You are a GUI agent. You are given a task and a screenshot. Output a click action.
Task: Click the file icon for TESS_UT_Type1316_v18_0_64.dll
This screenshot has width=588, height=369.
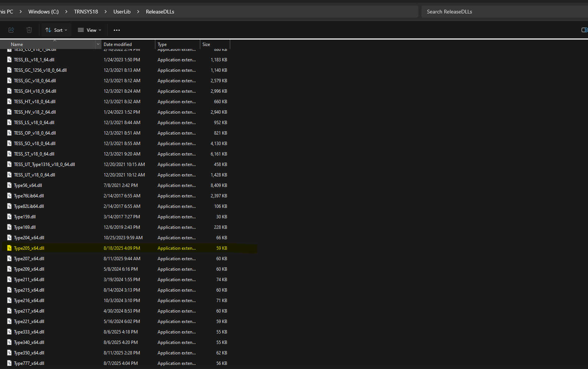pyautogui.click(x=9, y=164)
